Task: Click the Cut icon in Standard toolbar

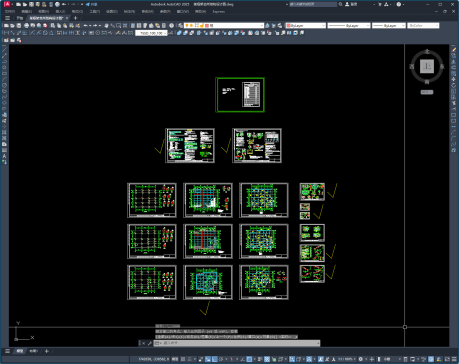Action: pos(53,25)
